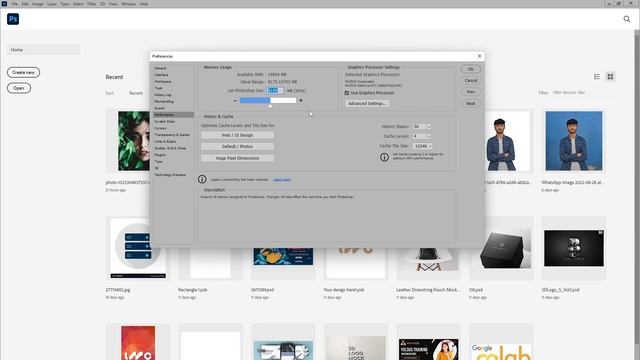Image resolution: width=640 pixels, height=360 pixels.
Task: Open the woman with leaves photo thumbnail
Action: tap(133, 141)
